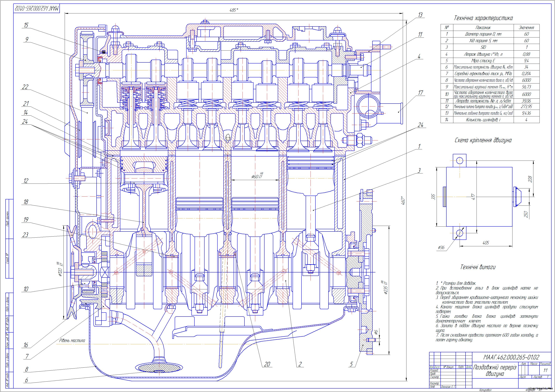Click callout number 15 at top left
Screen dimensions: 555x392
(x=26, y=25)
